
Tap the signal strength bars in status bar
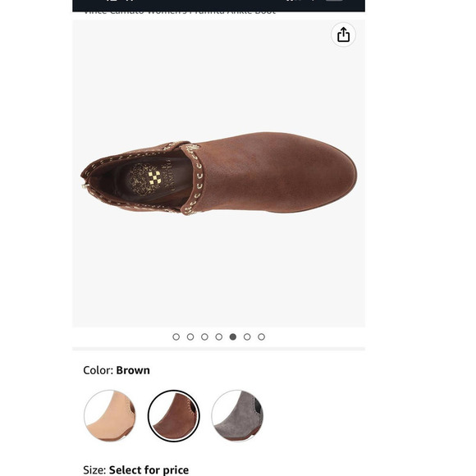(293, 1)
